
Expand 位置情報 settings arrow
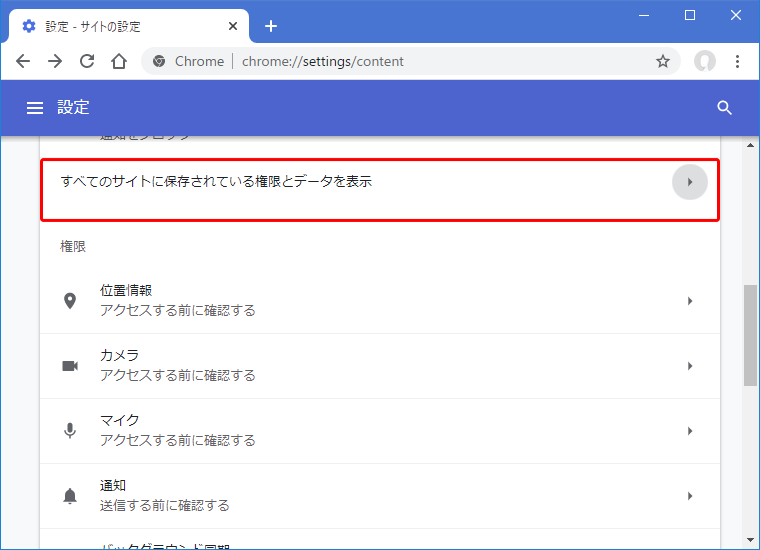[689, 301]
